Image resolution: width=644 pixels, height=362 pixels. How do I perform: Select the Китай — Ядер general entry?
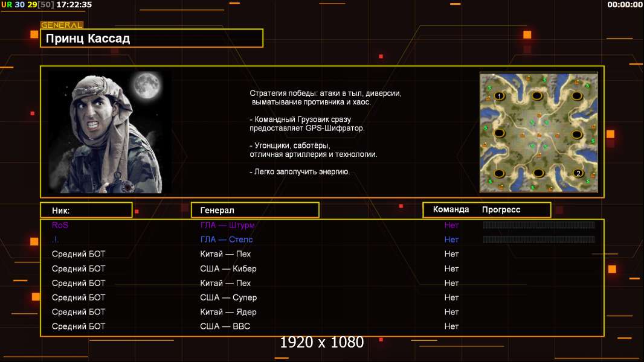pyautogui.click(x=228, y=312)
